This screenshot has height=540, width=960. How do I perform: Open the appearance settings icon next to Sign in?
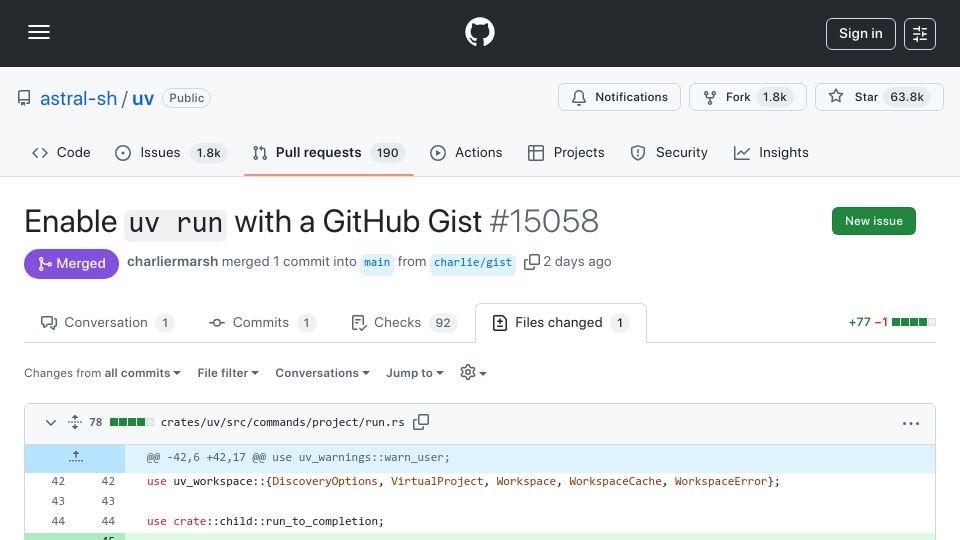click(x=920, y=34)
